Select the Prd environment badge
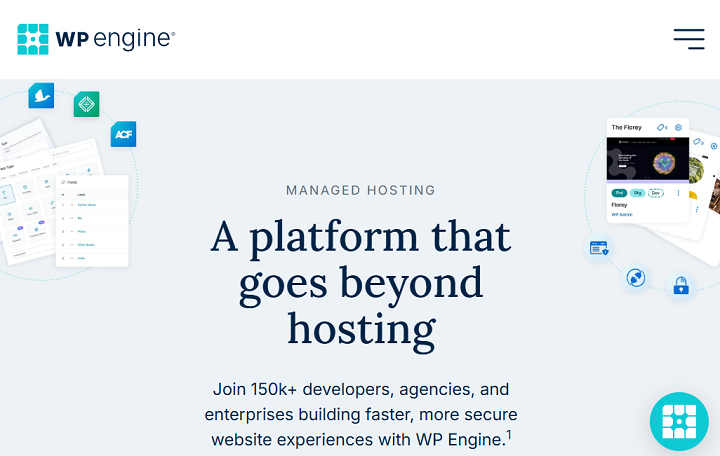This screenshot has height=456, width=720. (619, 193)
